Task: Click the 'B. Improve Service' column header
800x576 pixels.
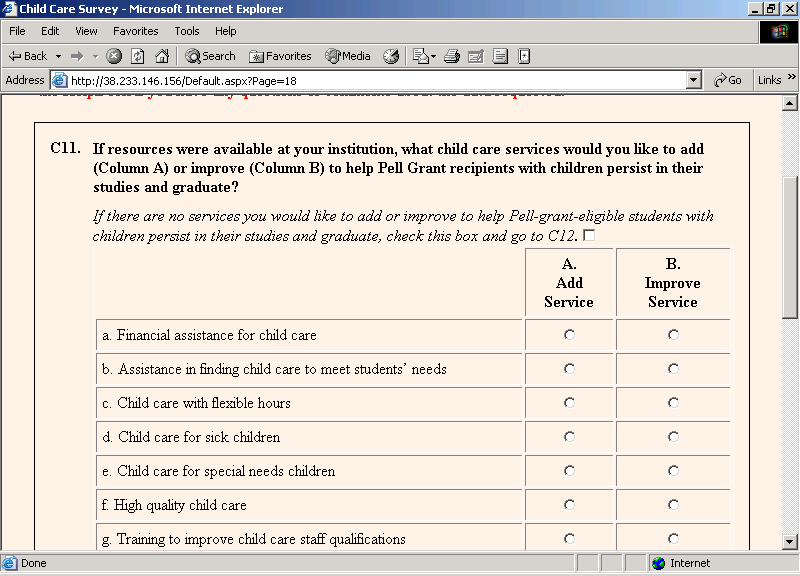Action: 673,283
